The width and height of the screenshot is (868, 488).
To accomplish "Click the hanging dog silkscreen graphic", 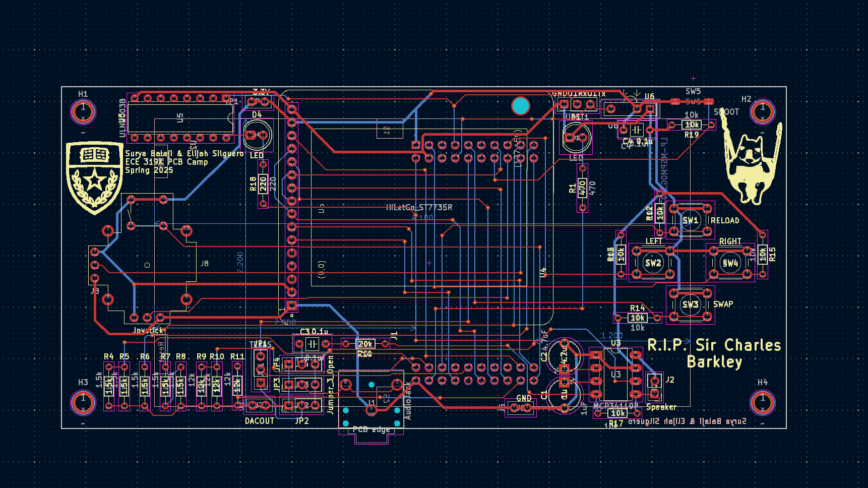I will 752,156.
